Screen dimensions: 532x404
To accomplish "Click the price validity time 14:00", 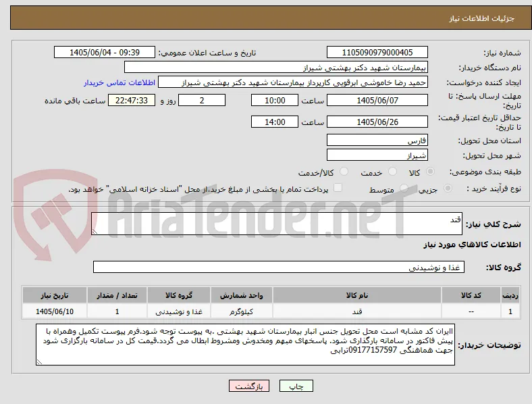I will click(x=275, y=122).
